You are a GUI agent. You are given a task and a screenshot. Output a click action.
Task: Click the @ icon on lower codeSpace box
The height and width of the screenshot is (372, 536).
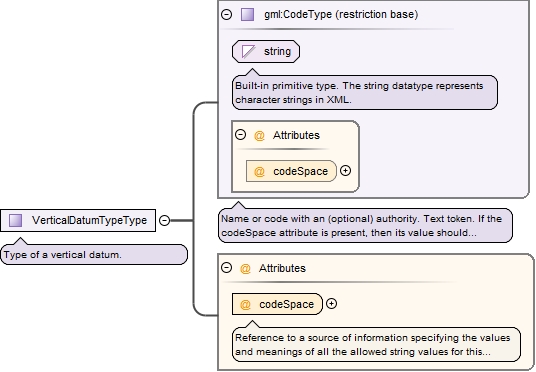[x=245, y=304]
